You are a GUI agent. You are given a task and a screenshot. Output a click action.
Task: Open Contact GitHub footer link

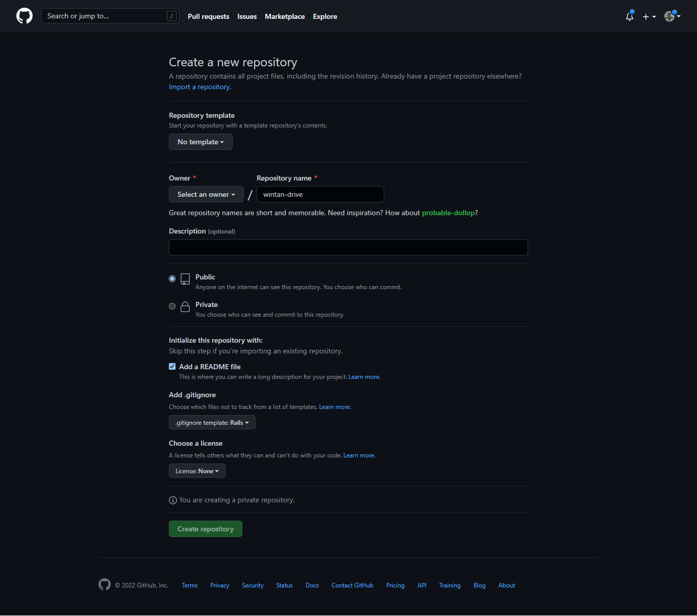click(353, 585)
